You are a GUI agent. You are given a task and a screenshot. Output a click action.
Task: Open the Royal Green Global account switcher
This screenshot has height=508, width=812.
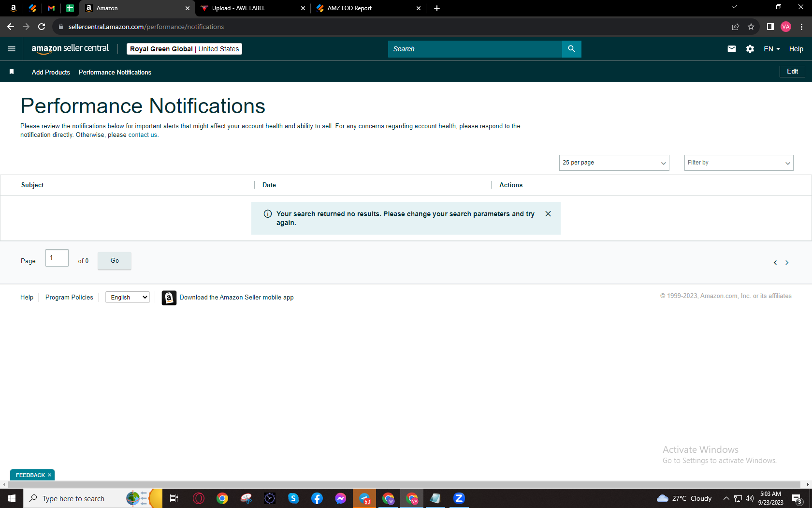point(184,49)
